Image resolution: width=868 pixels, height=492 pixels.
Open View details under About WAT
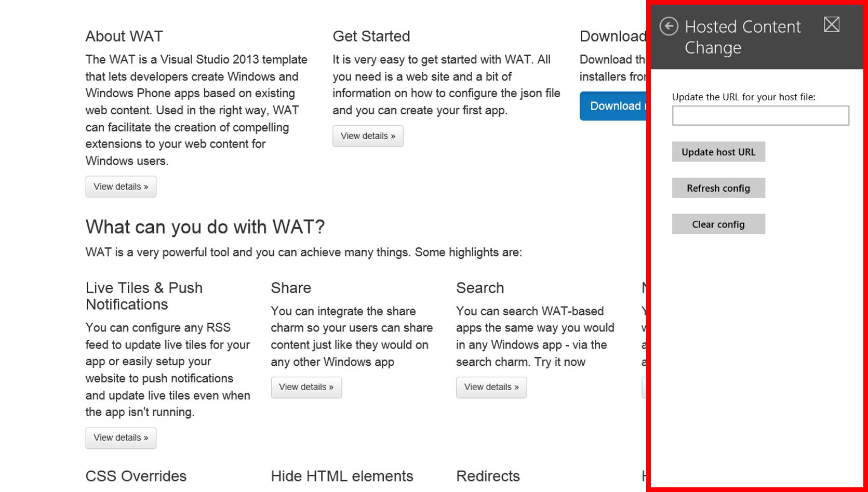(x=121, y=187)
